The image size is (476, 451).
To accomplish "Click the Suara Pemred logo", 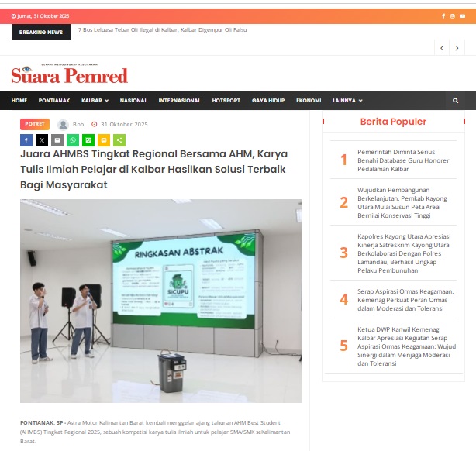I will pyautogui.click(x=69, y=75).
